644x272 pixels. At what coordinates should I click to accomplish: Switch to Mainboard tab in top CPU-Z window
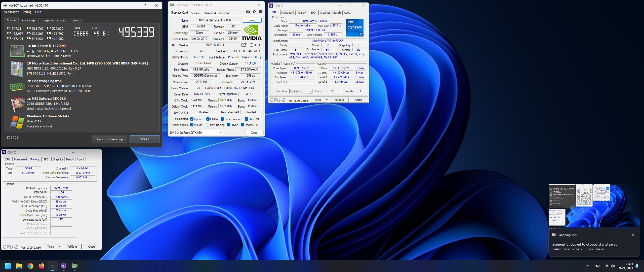coord(288,13)
